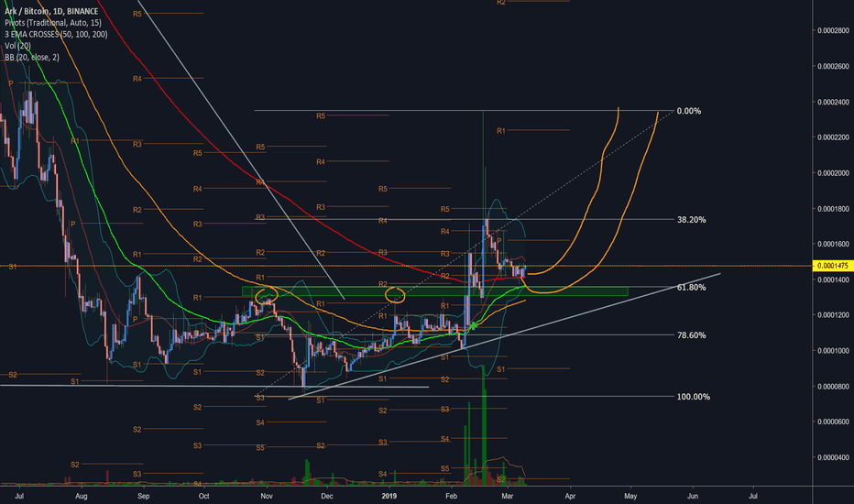Click the Ark / Bitcoin symbol title
This screenshot has height=504, width=854.
coord(51,11)
